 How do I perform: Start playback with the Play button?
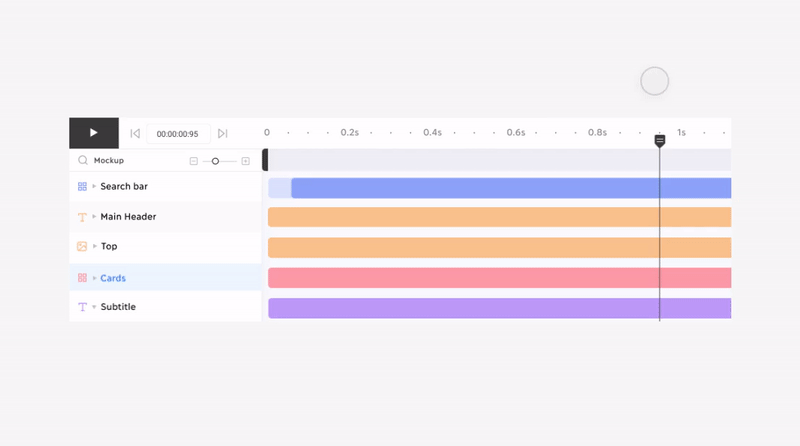pos(94,133)
